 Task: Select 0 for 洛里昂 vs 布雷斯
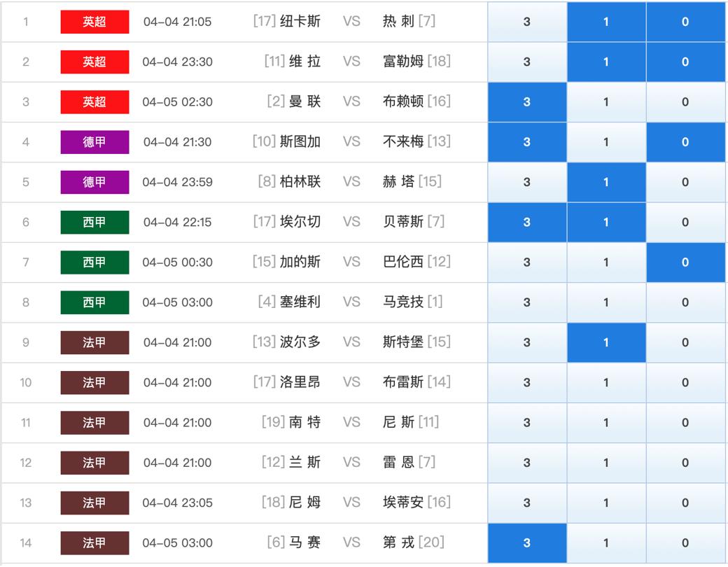(686, 383)
